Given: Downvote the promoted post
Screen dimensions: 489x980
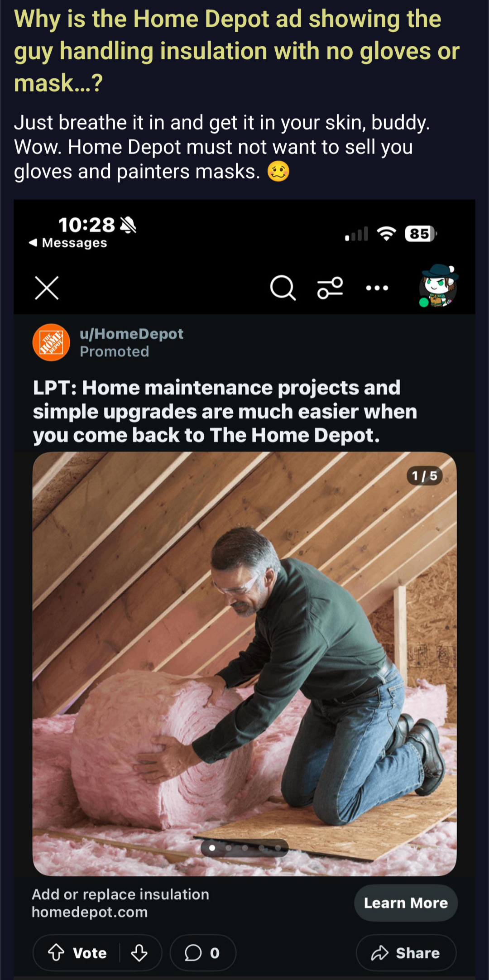Looking at the screenshot, I should coord(139,952).
